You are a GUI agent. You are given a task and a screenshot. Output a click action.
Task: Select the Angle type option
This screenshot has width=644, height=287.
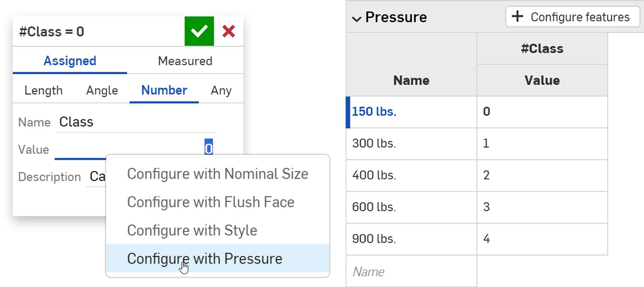pos(101,90)
